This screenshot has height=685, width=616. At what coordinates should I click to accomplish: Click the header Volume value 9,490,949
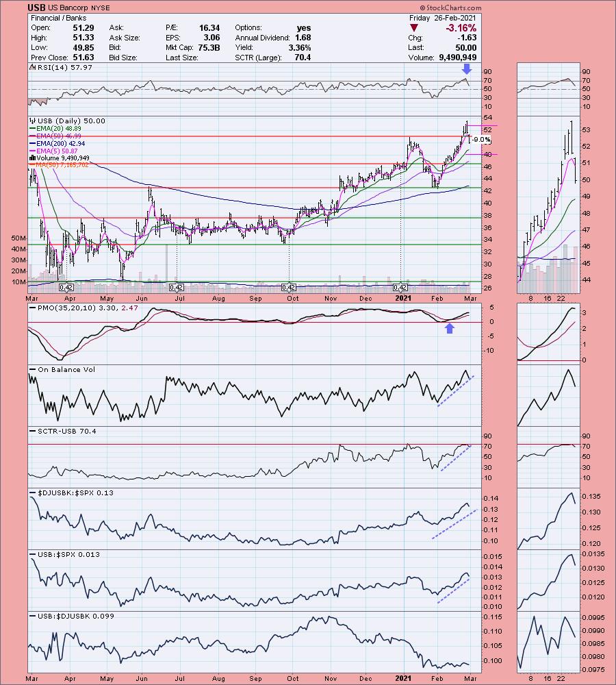pos(457,58)
